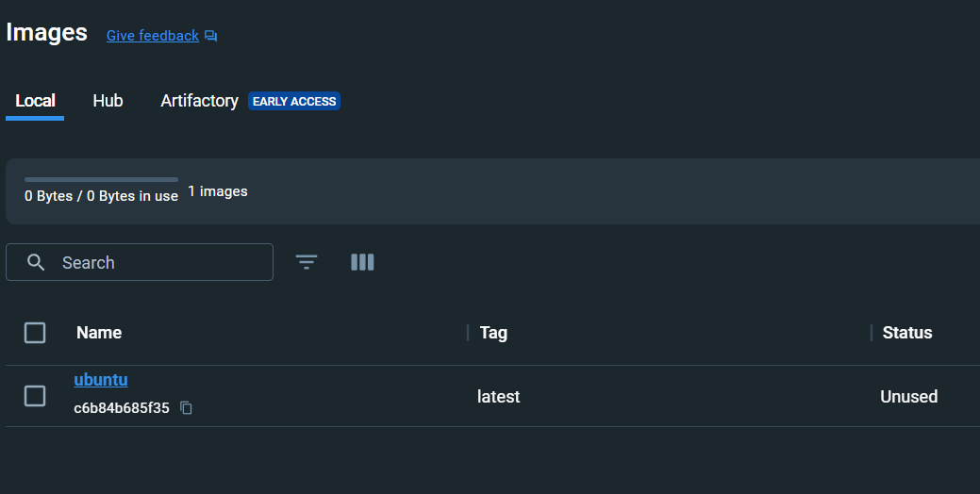Toggle the select-all checkbox in table header
Viewport: 980px width, 494px height.
click(x=35, y=332)
